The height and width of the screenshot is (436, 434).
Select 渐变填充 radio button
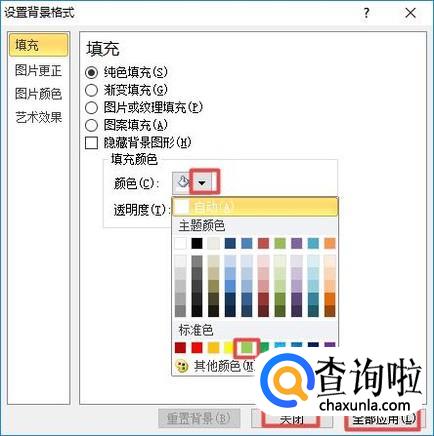click(91, 90)
